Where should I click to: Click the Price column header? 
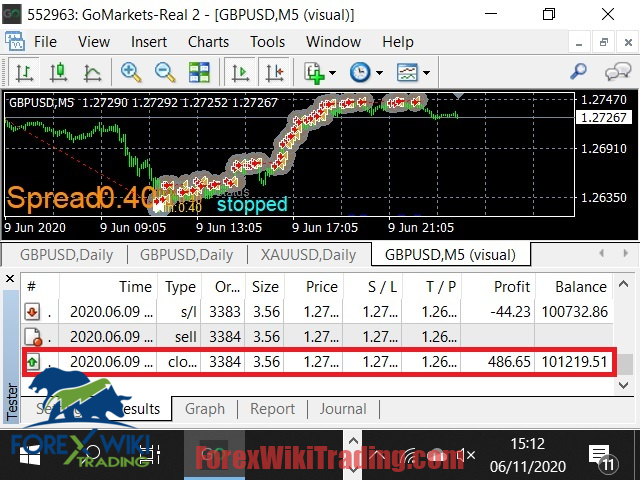[x=314, y=287]
